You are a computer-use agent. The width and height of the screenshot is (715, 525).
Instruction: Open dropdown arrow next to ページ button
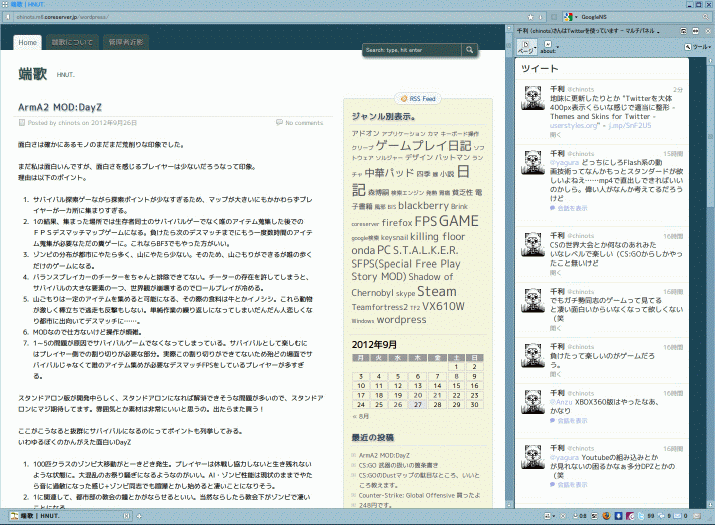pos(535,47)
